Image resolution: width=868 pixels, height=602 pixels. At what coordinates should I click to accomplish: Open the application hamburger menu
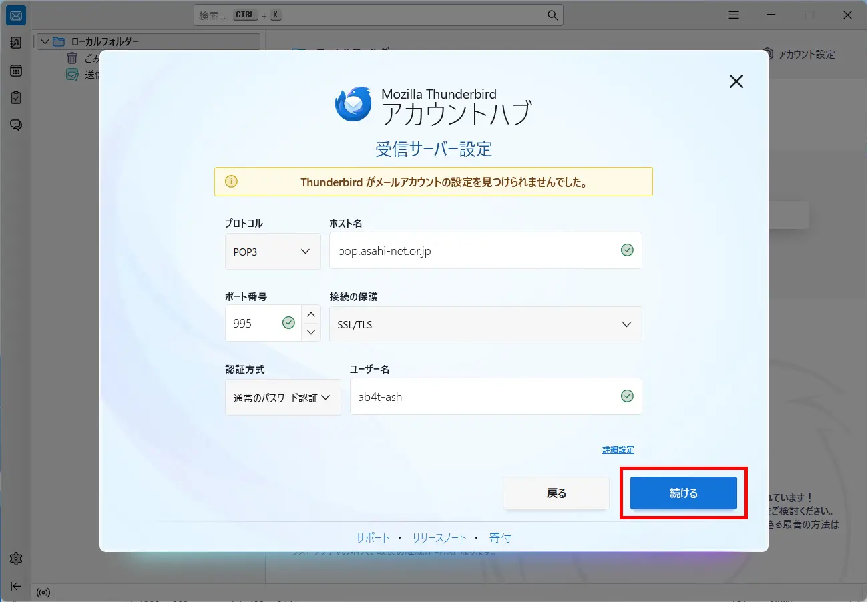[x=733, y=15]
